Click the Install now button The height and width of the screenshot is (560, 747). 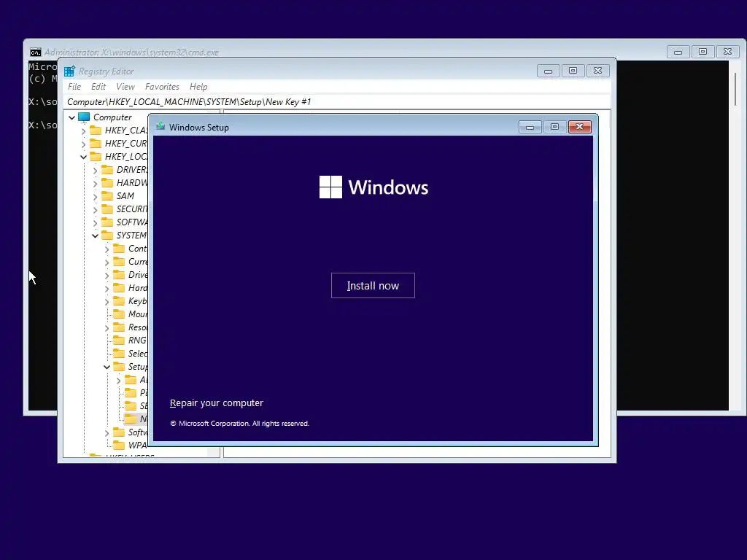[x=373, y=285]
